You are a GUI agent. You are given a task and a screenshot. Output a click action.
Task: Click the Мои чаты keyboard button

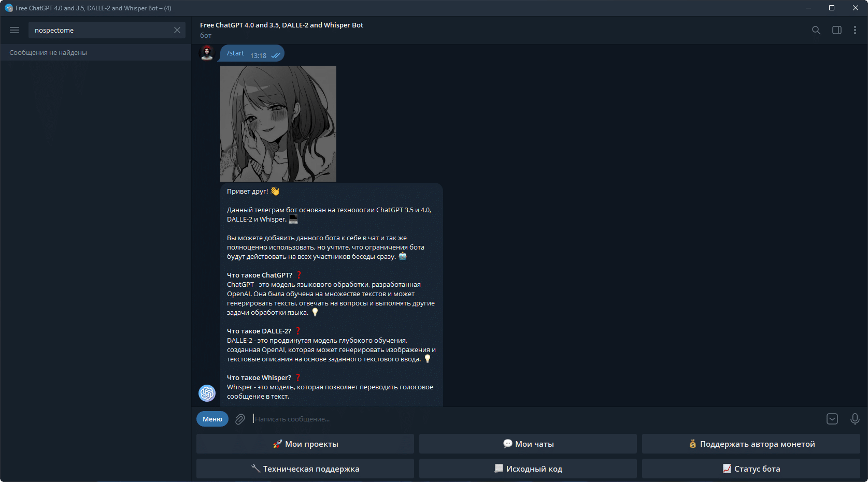click(x=528, y=444)
